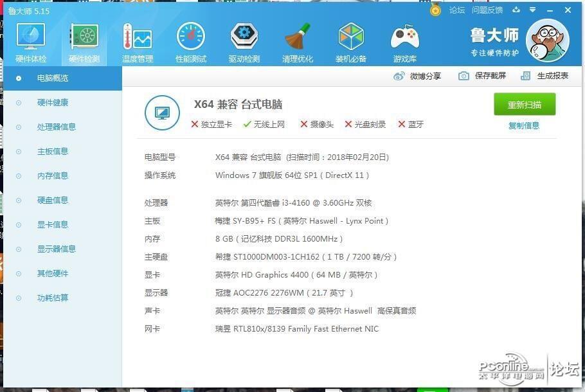Close the 鲁大师 window
Screen dimensions: 585x392
point(568,10)
